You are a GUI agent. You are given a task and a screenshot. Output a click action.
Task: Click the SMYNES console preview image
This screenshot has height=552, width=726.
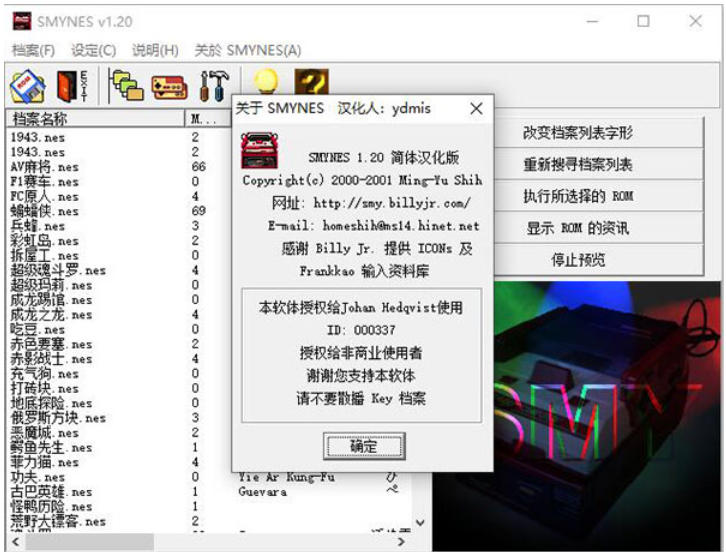[577, 416]
